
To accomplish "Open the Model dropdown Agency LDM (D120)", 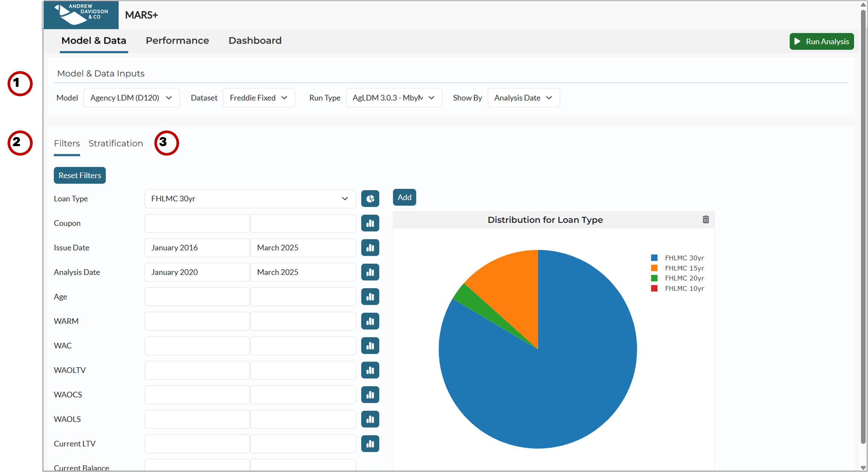I will (x=131, y=98).
